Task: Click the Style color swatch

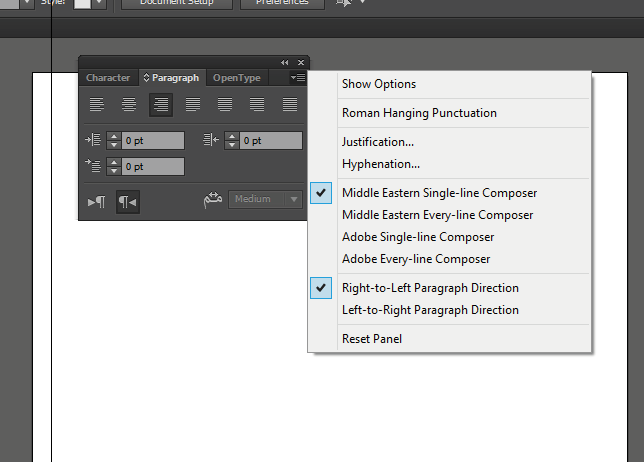Action: pos(82,4)
